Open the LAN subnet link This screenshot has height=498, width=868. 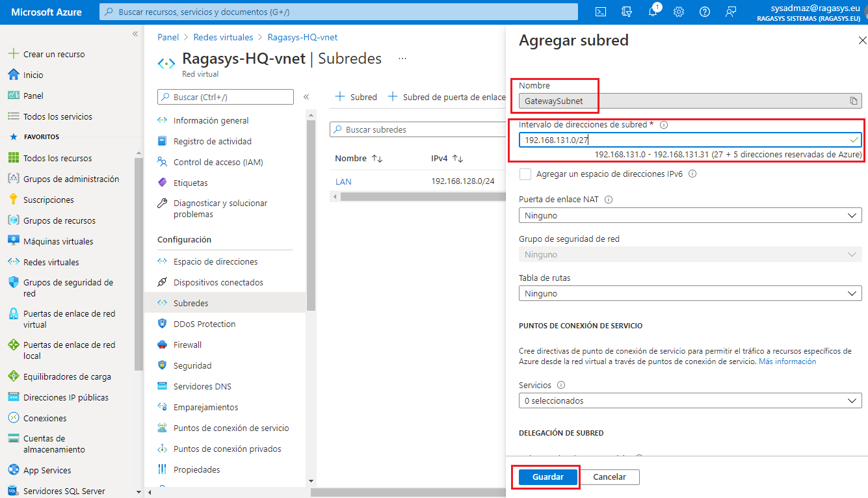pyautogui.click(x=343, y=181)
